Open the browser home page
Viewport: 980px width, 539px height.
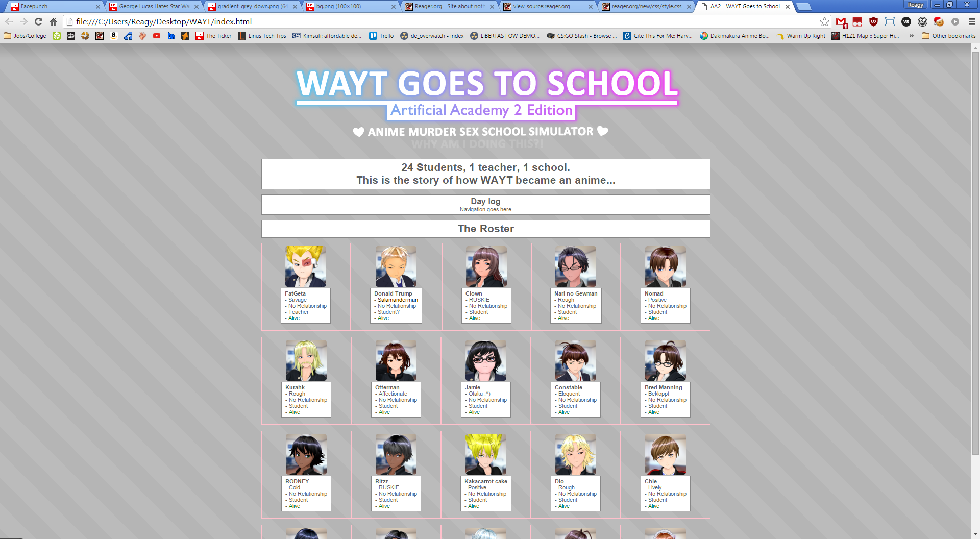point(53,21)
